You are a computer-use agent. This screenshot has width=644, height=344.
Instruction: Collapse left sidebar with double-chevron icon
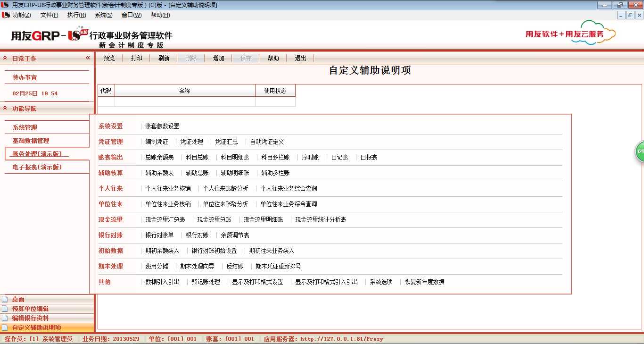[x=88, y=58]
